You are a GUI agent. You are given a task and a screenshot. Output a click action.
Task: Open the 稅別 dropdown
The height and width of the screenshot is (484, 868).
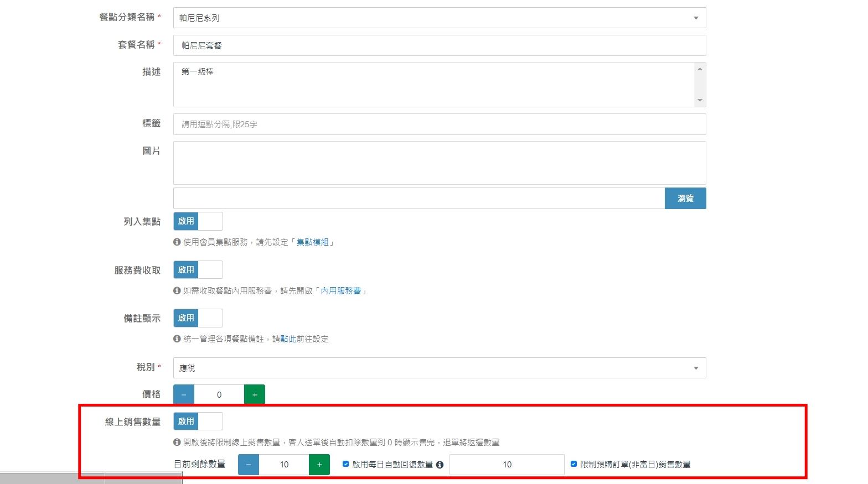coord(440,368)
